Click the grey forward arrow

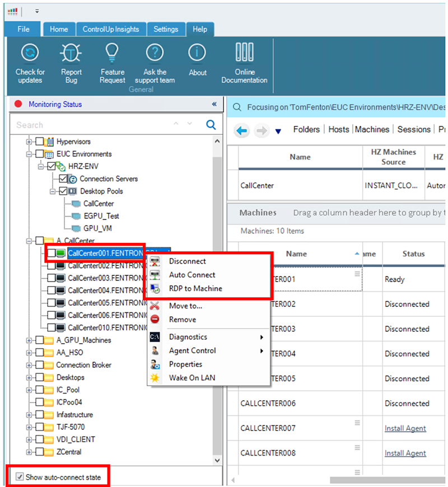coord(262,131)
